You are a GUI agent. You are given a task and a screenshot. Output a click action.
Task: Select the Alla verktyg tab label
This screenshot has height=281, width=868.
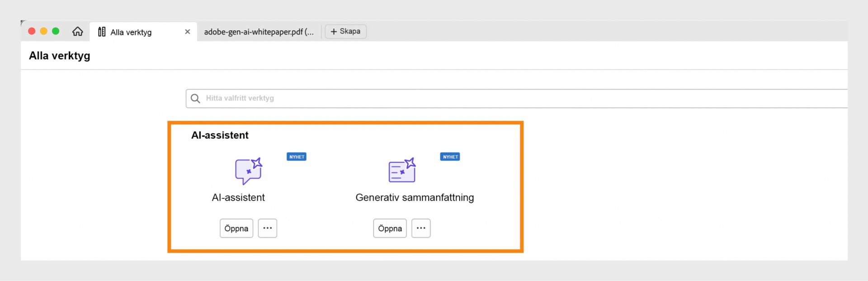coord(131,32)
